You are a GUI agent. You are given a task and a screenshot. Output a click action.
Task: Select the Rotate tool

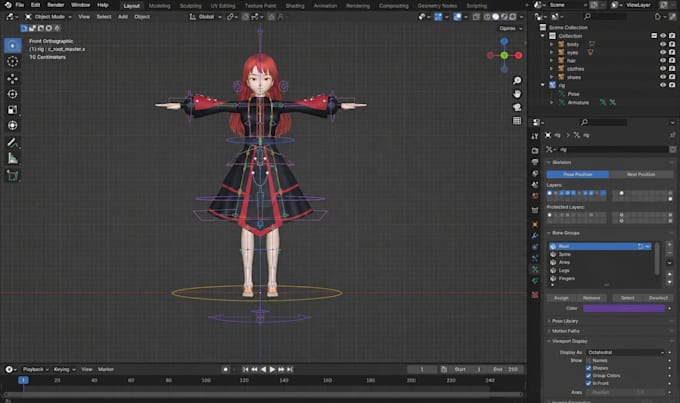point(13,94)
